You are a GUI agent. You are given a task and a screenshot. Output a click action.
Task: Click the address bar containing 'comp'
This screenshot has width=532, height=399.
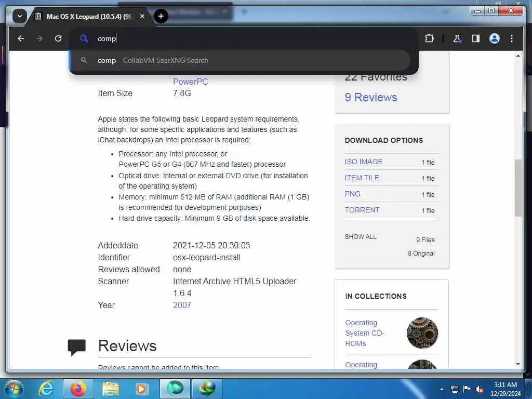[x=243, y=38]
